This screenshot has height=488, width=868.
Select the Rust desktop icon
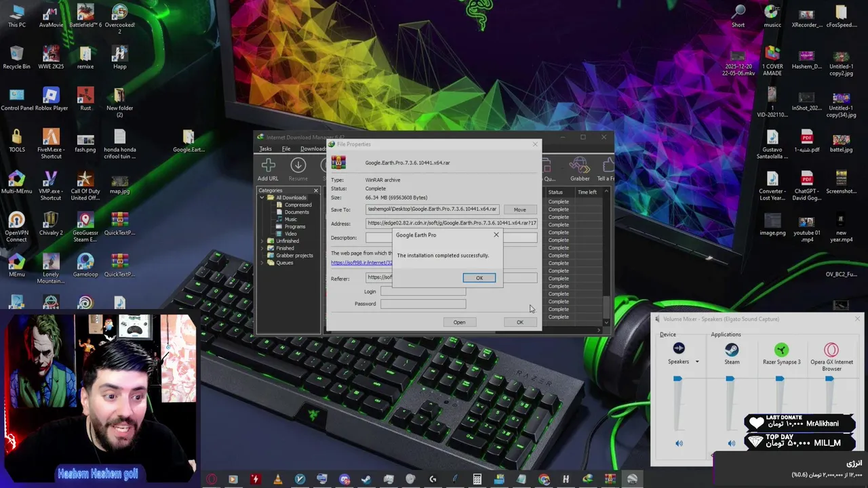[85, 100]
